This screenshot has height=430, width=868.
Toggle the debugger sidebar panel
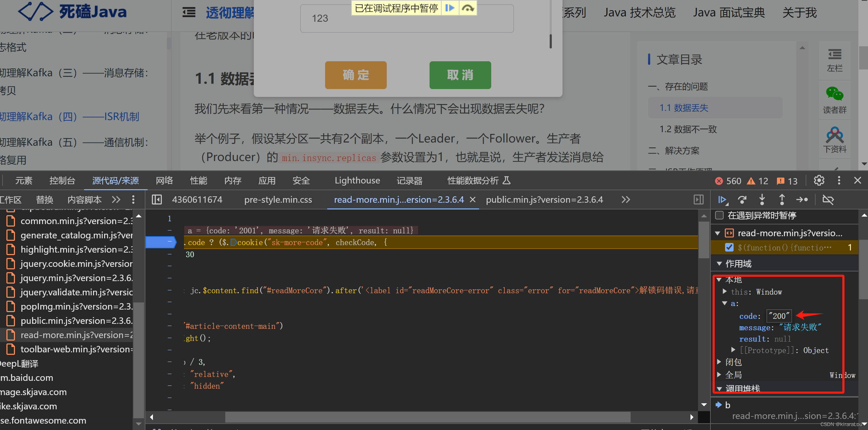tap(699, 200)
